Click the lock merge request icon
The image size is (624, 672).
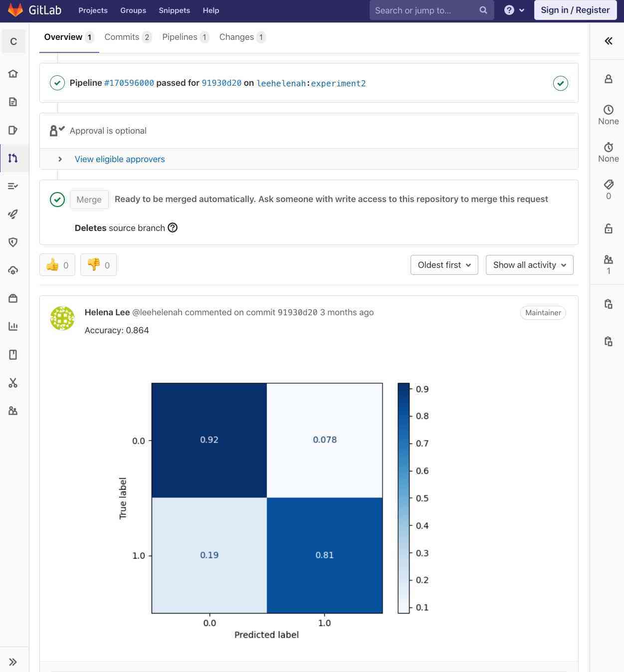coord(608,228)
